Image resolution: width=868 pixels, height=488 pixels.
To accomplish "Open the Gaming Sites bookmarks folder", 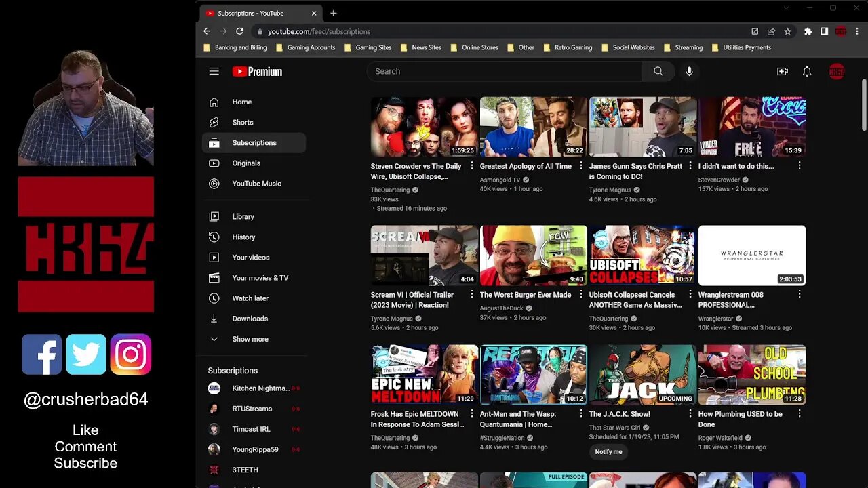I will 368,47.
